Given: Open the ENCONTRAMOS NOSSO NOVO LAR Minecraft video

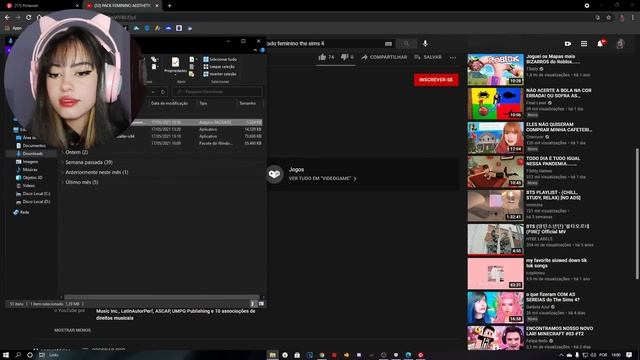Looking at the screenshot, I should tap(496, 338).
